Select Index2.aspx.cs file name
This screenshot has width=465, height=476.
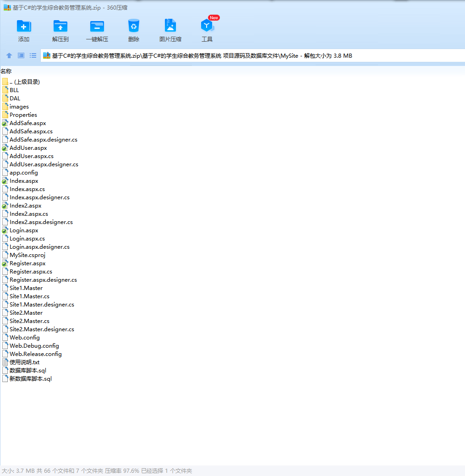(29, 213)
